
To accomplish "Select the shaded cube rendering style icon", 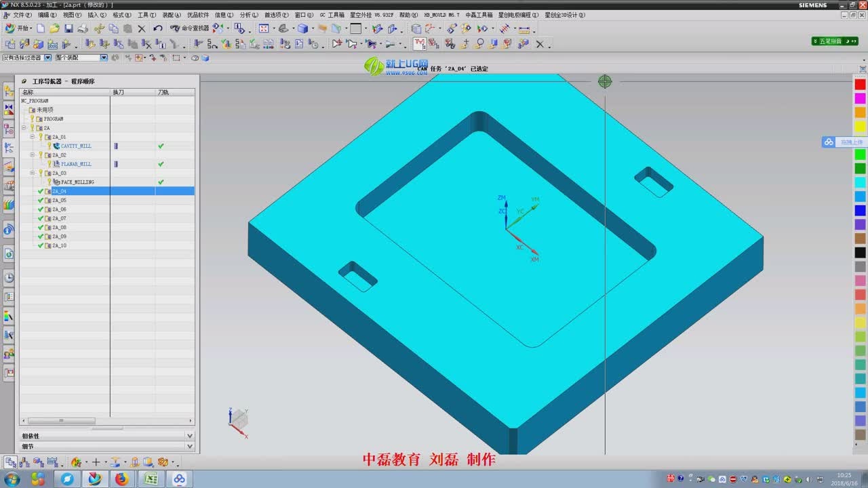I will click(x=302, y=28).
